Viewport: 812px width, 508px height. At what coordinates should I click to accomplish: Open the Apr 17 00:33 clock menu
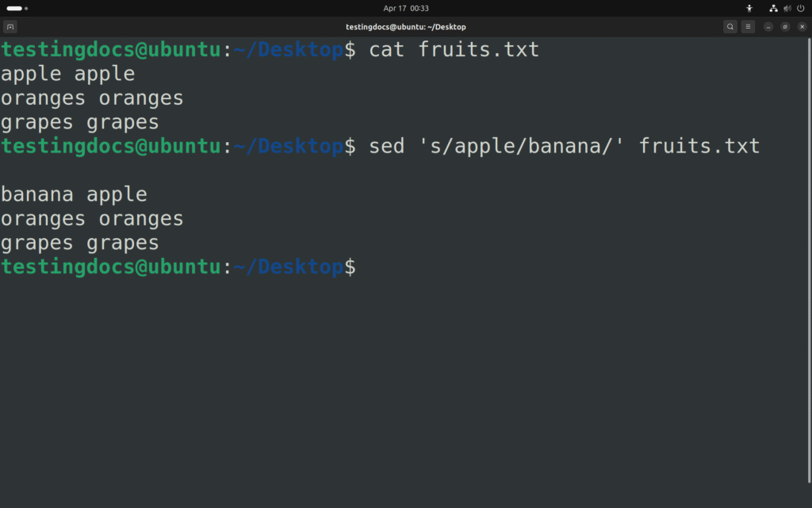point(406,8)
